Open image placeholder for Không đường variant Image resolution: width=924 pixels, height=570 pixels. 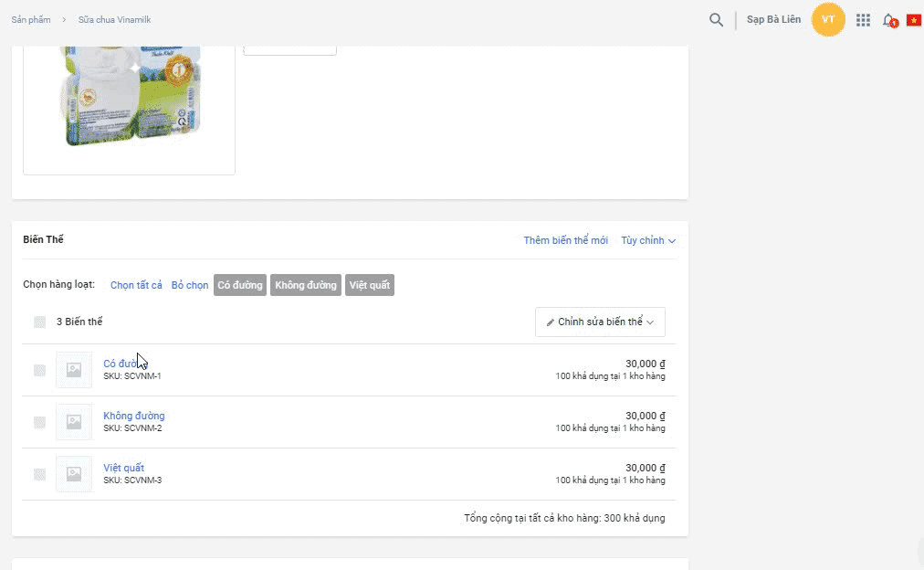74,422
